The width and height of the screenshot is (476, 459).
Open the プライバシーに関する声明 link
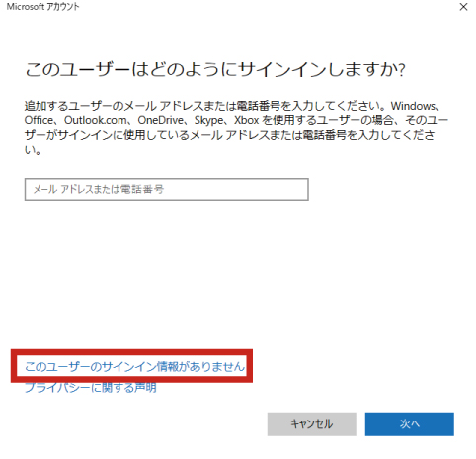(x=91, y=388)
